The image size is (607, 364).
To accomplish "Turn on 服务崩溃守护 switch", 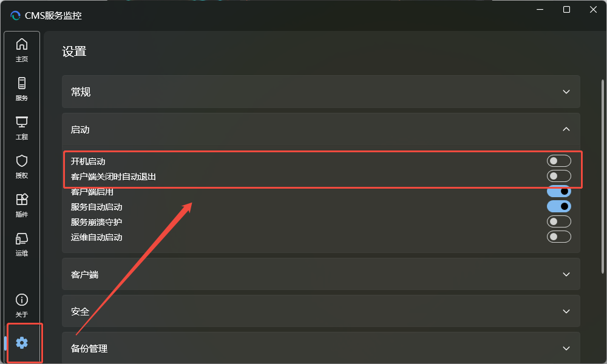I will tap(558, 221).
